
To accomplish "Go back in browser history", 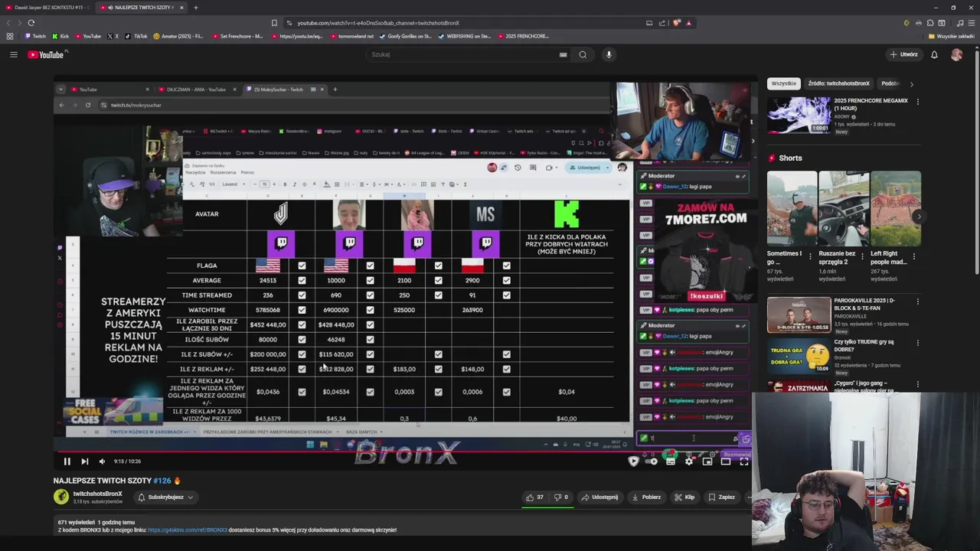I will tap(7, 23).
